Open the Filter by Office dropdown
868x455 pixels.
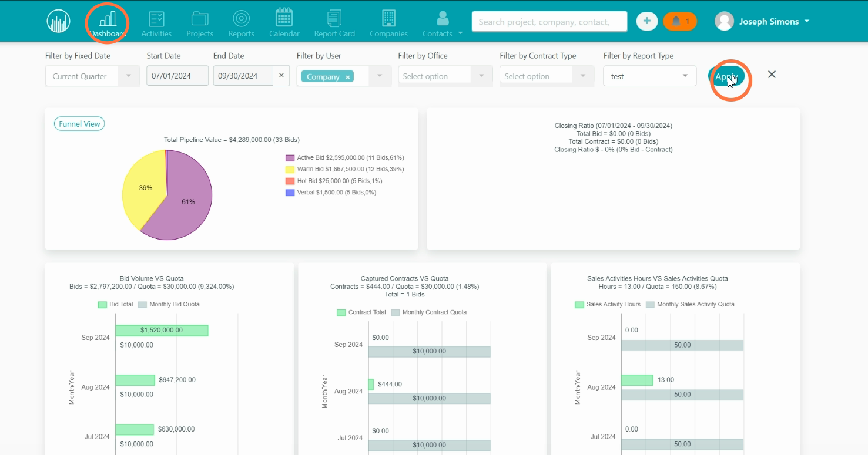[445, 76]
